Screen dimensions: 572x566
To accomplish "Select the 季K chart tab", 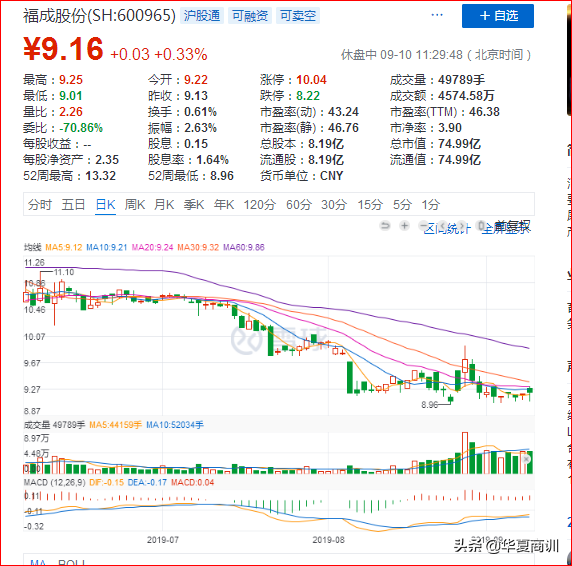I will pyautogui.click(x=194, y=205).
